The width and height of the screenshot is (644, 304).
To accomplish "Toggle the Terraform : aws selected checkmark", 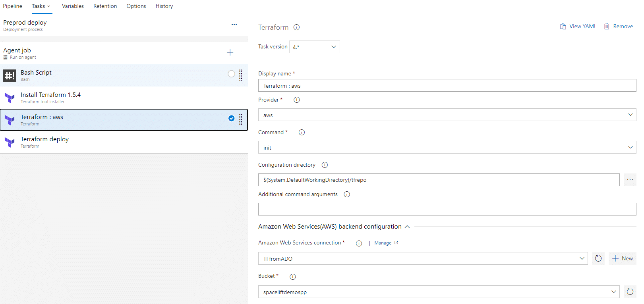I will (x=231, y=118).
